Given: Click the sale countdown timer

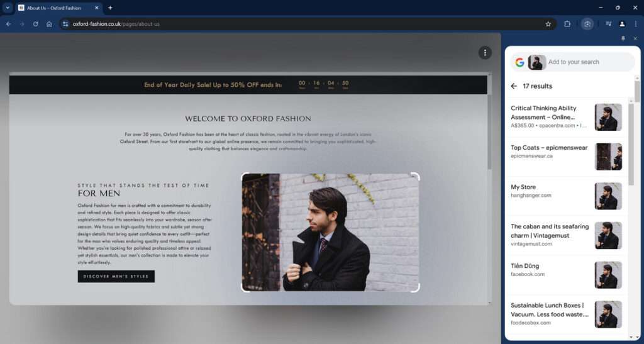Looking at the screenshot, I should click(324, 84).
